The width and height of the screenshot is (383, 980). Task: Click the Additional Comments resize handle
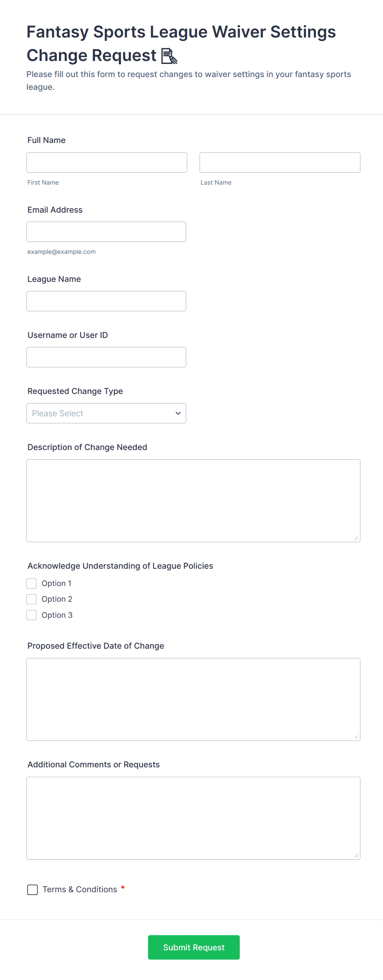[x=356, y=855]
